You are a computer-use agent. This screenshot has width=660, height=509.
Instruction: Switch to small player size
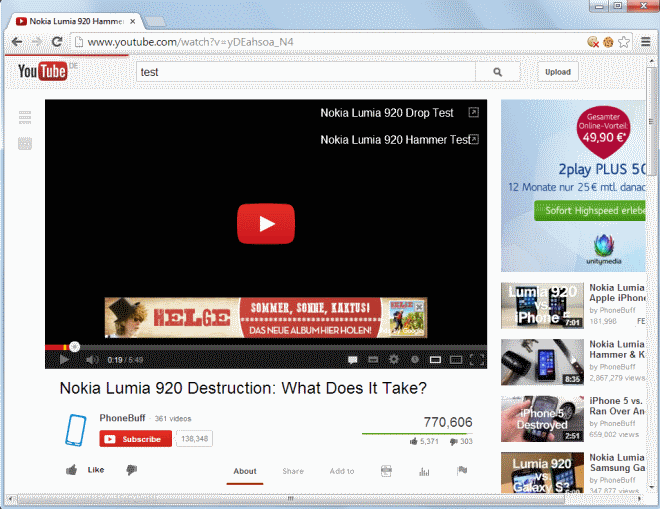[435, 360]
